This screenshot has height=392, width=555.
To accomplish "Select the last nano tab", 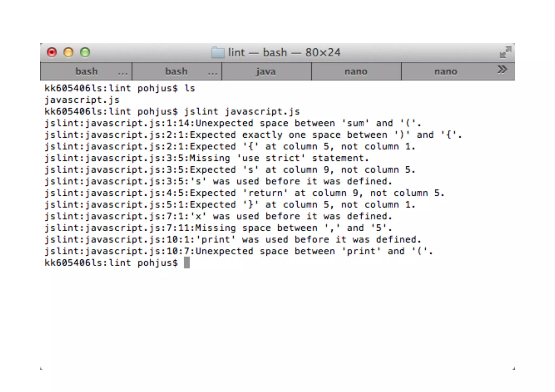I will (446, 72).
